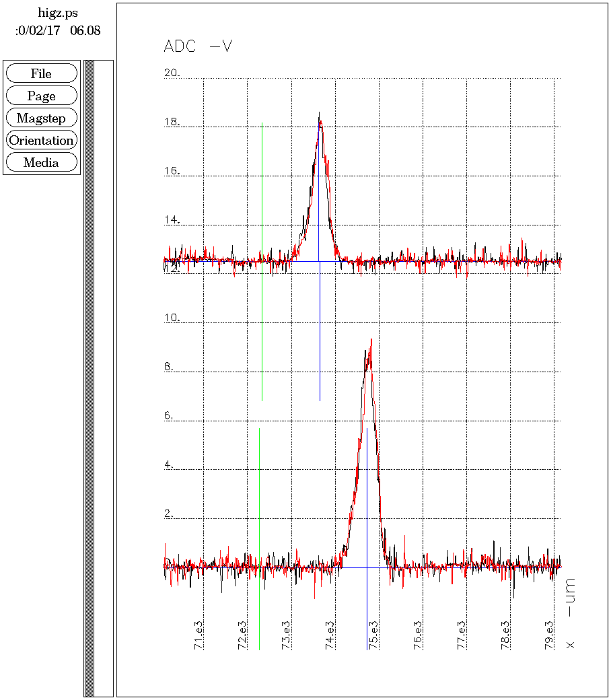
Task: Click the hatched vertical scrollbar
Action: coord(88,377)
